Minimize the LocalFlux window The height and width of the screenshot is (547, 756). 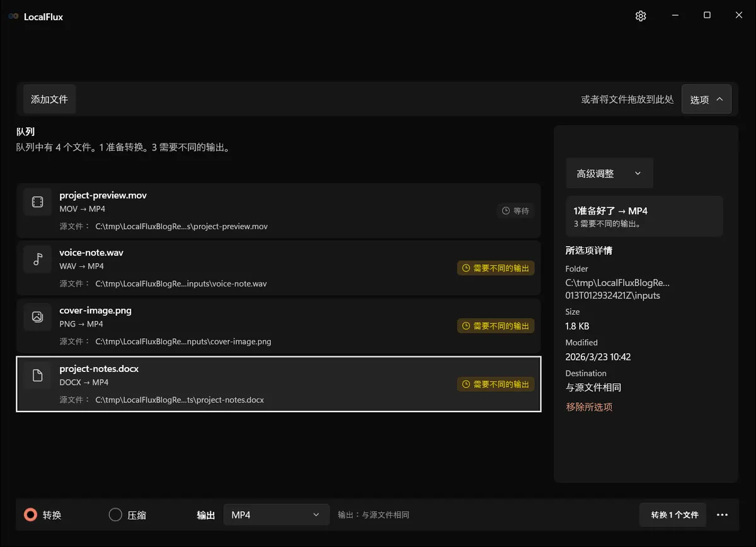pos(675,16)
